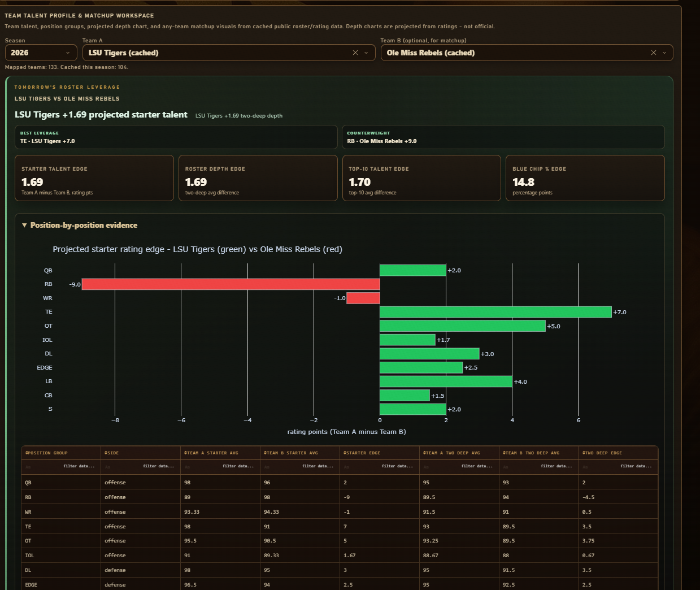Toggle case sensitivity for Side filter
Screen dimensions: 700x590
click(108, 467)
